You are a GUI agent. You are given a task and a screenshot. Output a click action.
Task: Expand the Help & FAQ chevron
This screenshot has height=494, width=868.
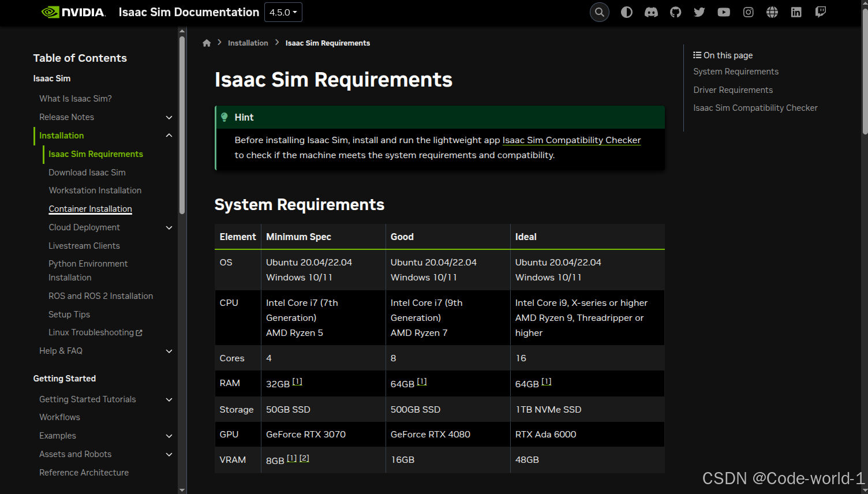click(169, 351)
